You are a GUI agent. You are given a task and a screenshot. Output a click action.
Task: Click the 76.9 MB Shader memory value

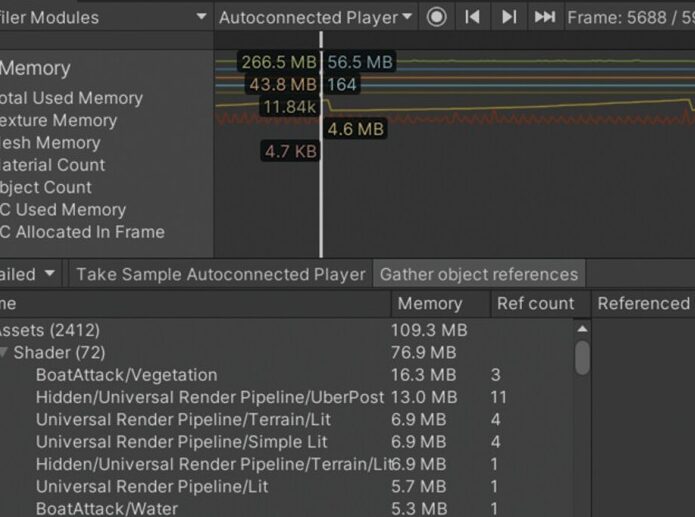423,352
